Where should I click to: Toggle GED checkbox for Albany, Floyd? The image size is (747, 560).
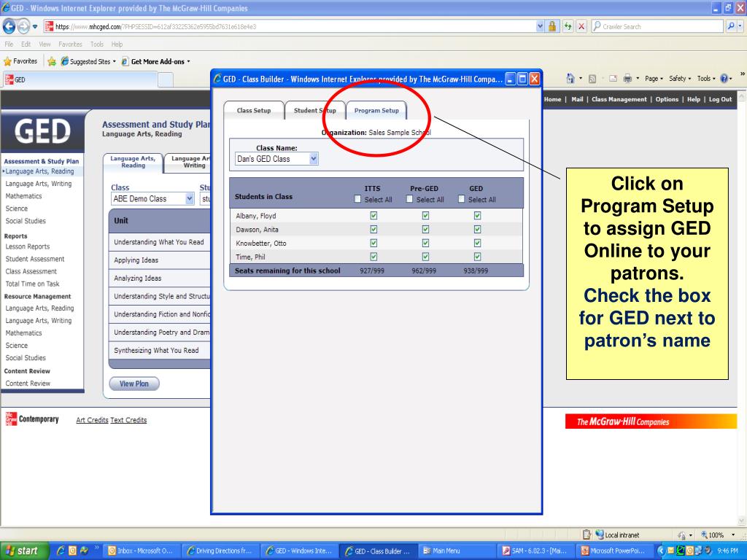(x=477, y=216)
